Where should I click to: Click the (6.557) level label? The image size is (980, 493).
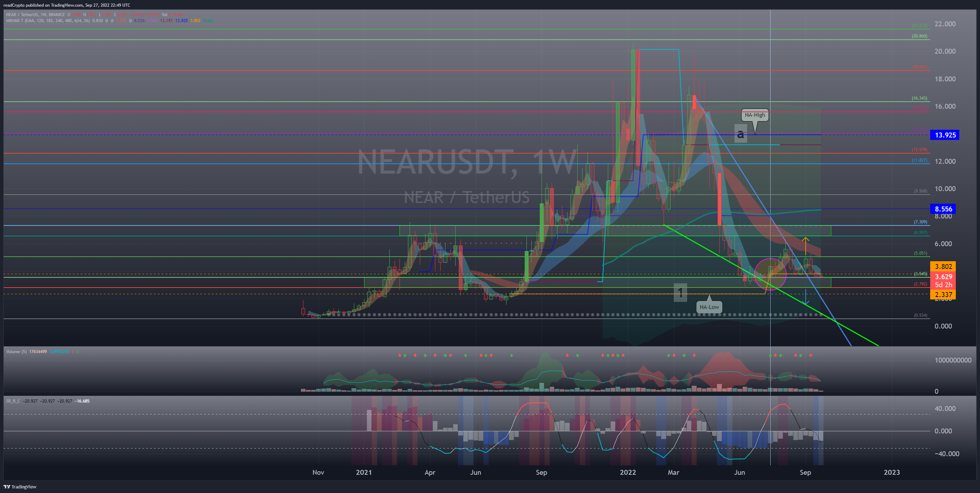pos(920,232)
